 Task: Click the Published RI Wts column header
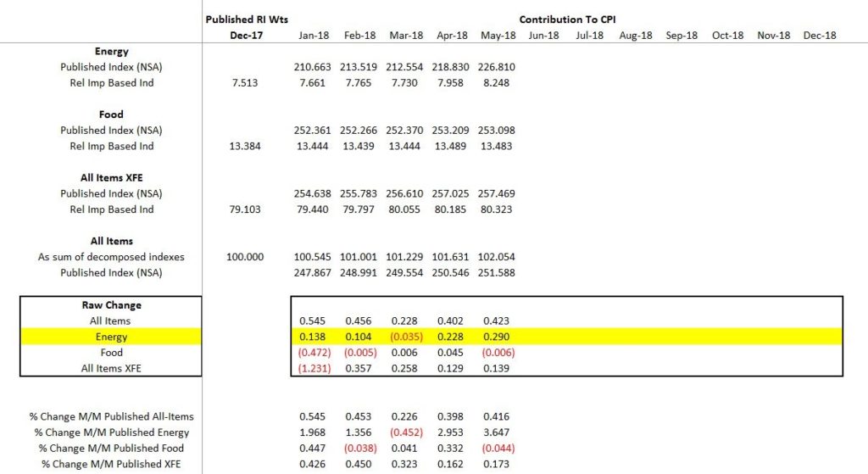tap(244, 19)
